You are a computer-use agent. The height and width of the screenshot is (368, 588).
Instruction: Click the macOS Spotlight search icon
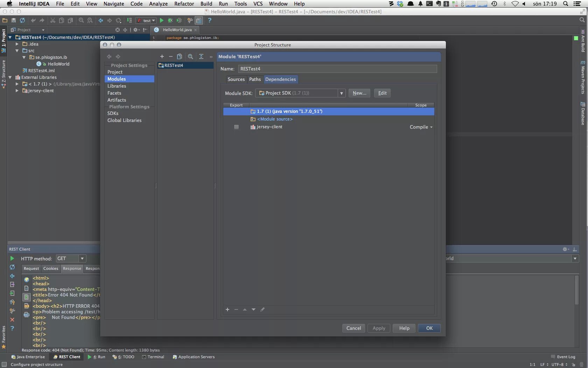click(x=566, y=4)
